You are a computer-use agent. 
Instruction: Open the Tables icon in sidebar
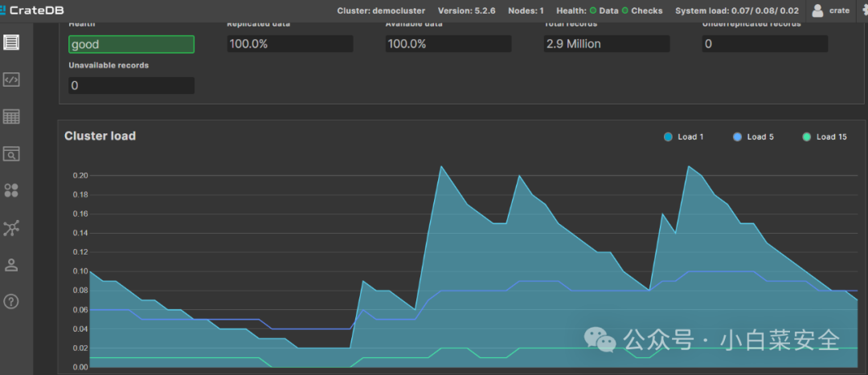[11, 116]
